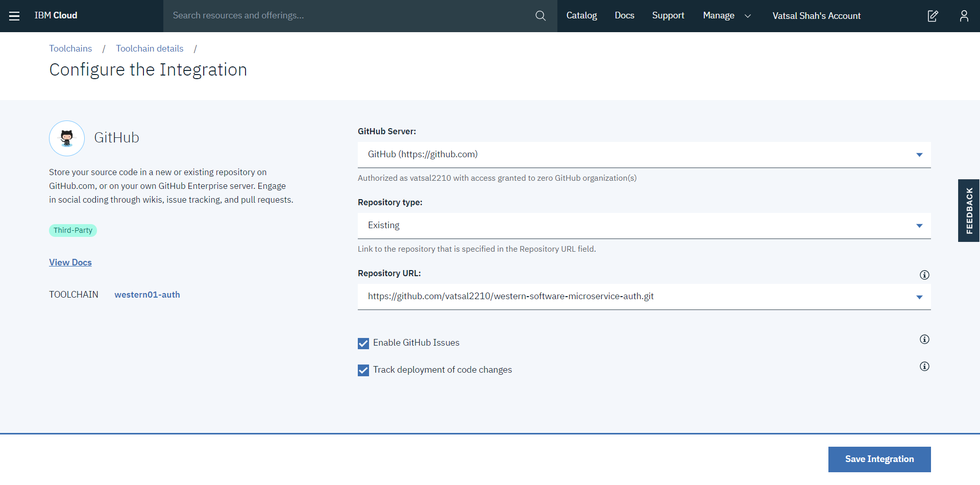Click the Authorized as vatsal2210 text
Screen dimensions: 980x485
(x=497, y=178)
